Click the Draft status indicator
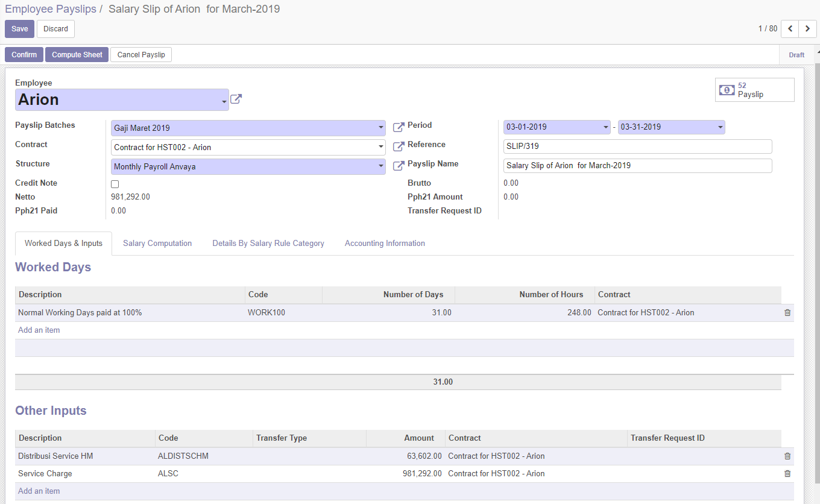The image size is (820, 504). 796,55
